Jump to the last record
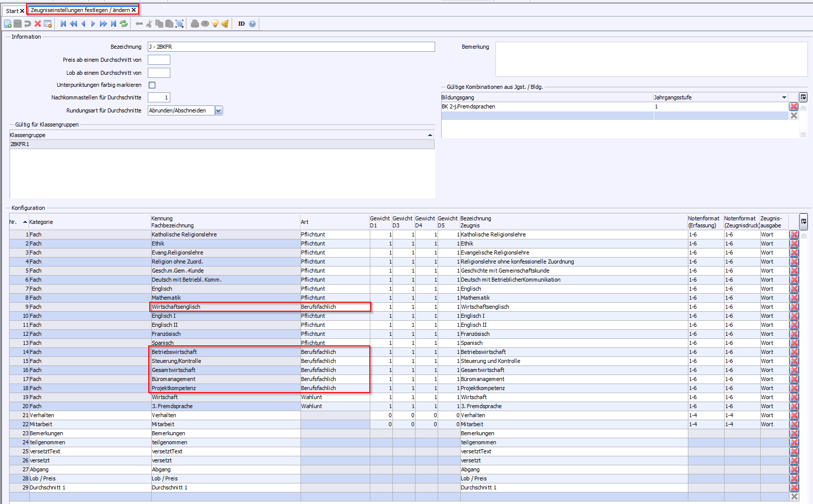The width and height of the screenshot is (813, 504). pos(114,24)
